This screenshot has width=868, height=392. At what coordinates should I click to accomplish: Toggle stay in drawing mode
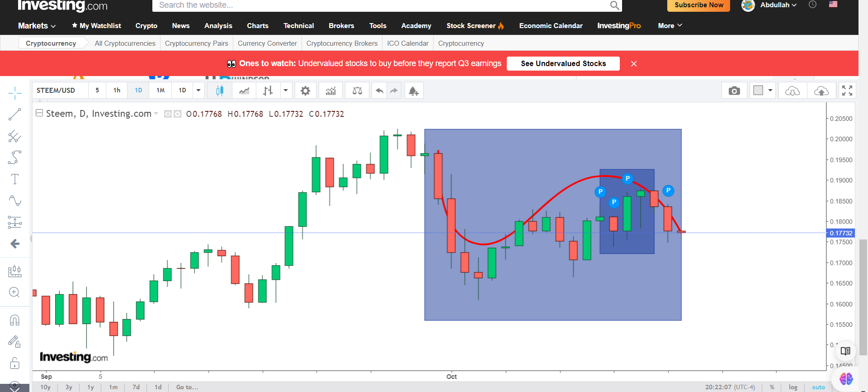point(15,342)
